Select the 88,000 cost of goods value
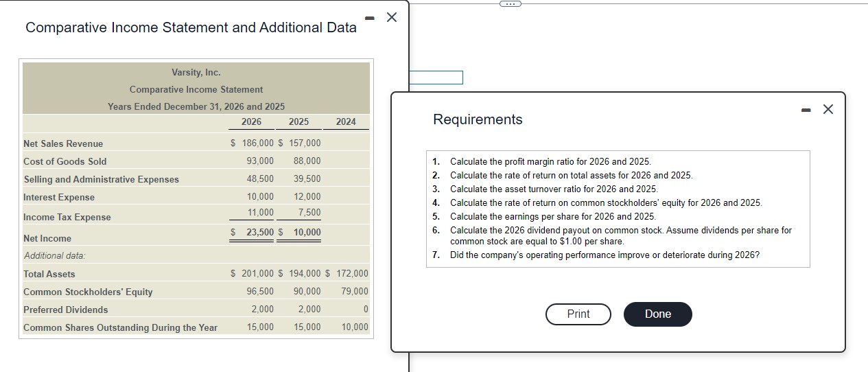Image resolution: width=868 pixels, height=372 pixels. pos(307,161)
